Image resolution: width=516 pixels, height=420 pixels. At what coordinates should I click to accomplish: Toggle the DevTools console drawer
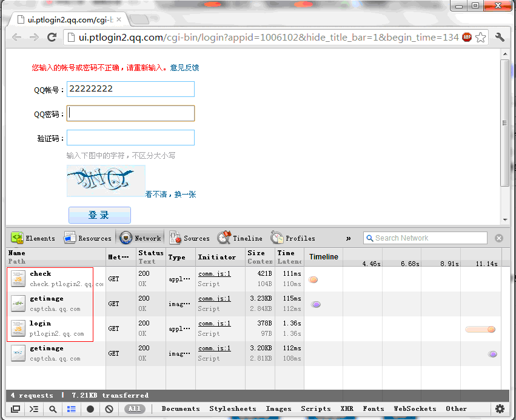tap(34, 409)
